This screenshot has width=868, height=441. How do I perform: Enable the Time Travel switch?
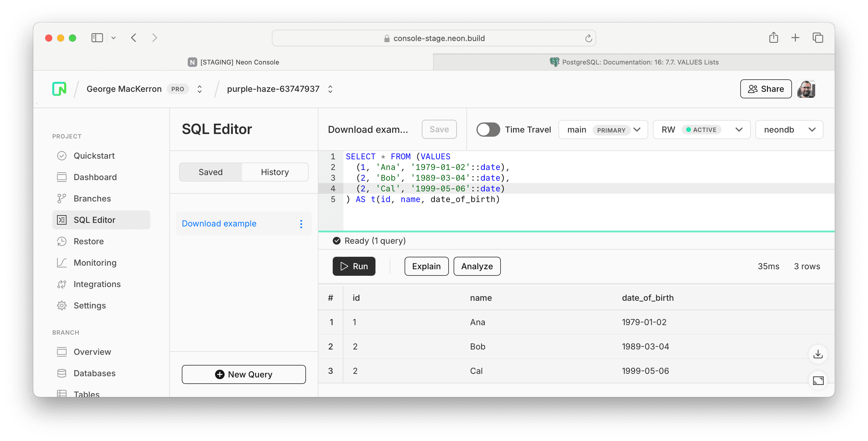click(488, 130)
